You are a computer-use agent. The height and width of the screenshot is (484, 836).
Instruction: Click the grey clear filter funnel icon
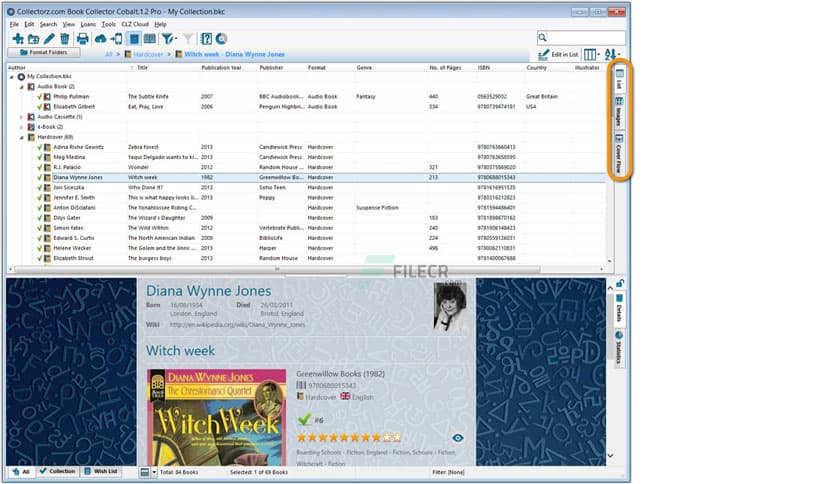(188, 38)
